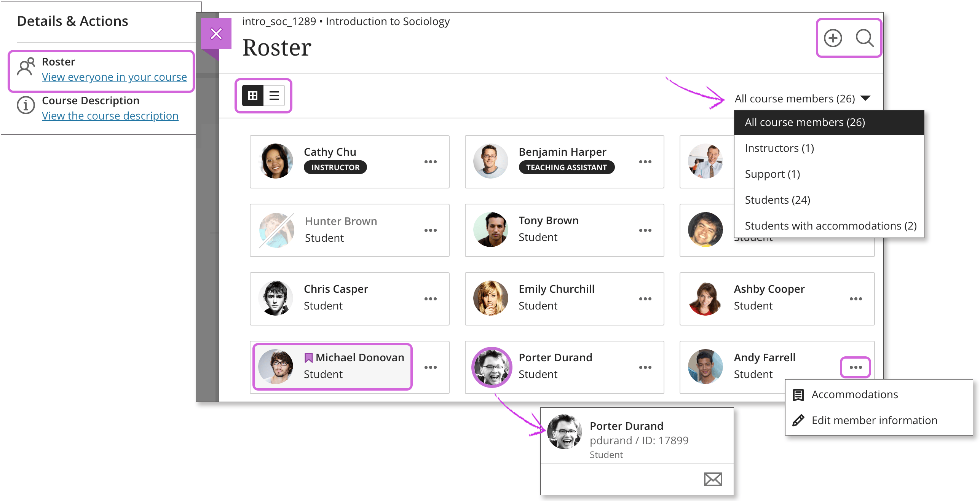Click the Course Description info icon
Image resolution: width=980 pixels, height=501 pixels.
tap(26, 105)
